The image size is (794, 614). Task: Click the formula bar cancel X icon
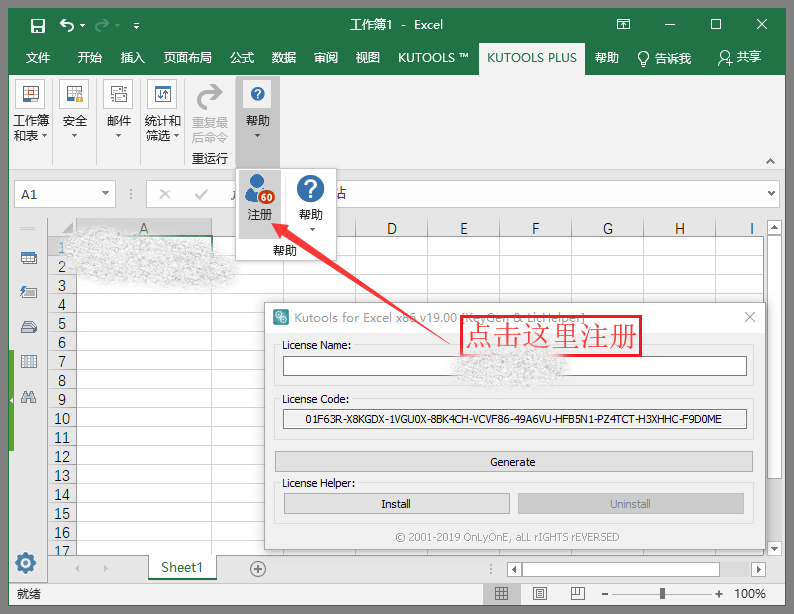(165, 194)
